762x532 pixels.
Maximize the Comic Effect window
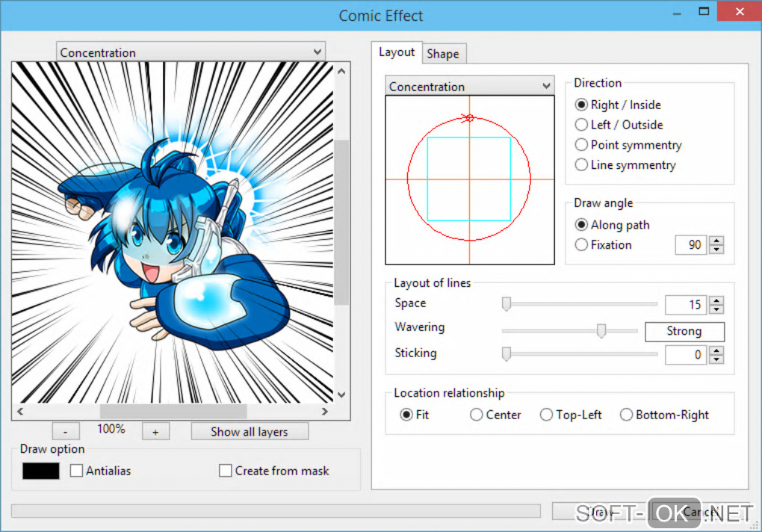[x=704, y=11]
